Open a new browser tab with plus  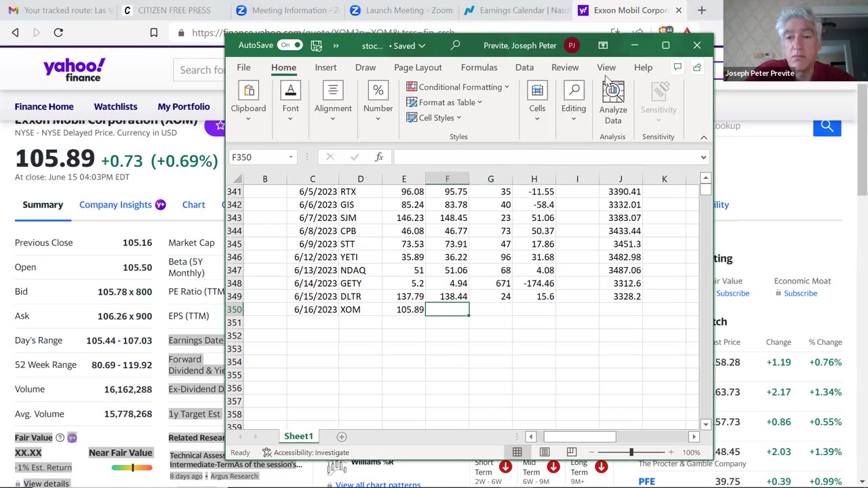[702, 10]
